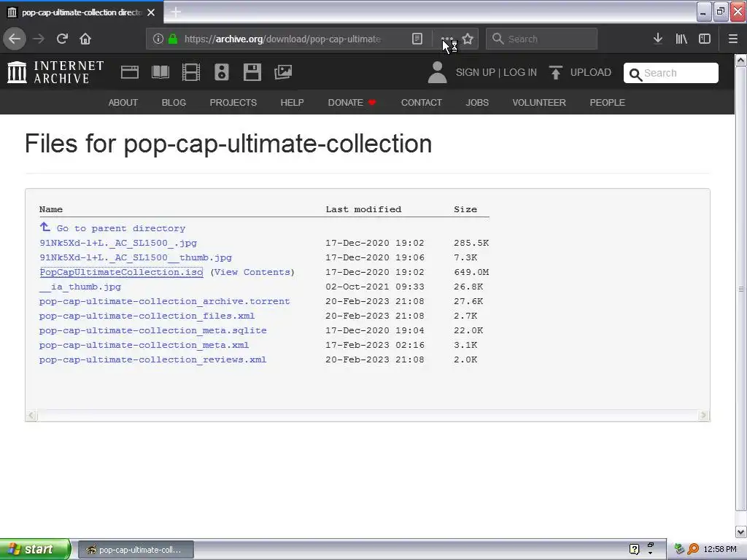The image size is (747, 560).
Task: Open the Video film strip icon
Action: pyautogui.click(x=191, y=72)
